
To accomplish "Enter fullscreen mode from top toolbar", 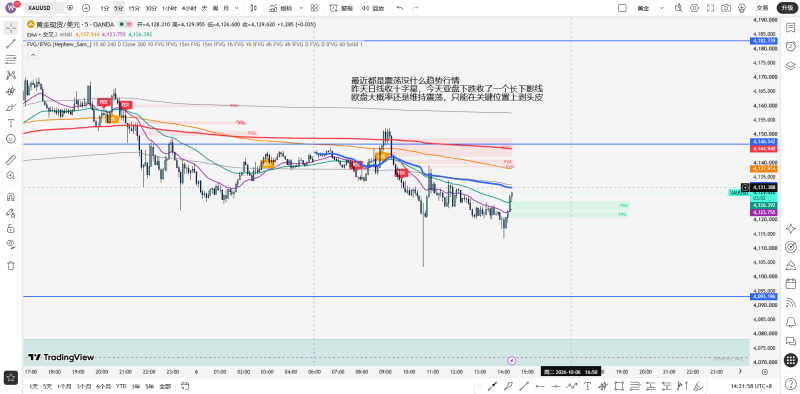I will (x=710, y=8).
